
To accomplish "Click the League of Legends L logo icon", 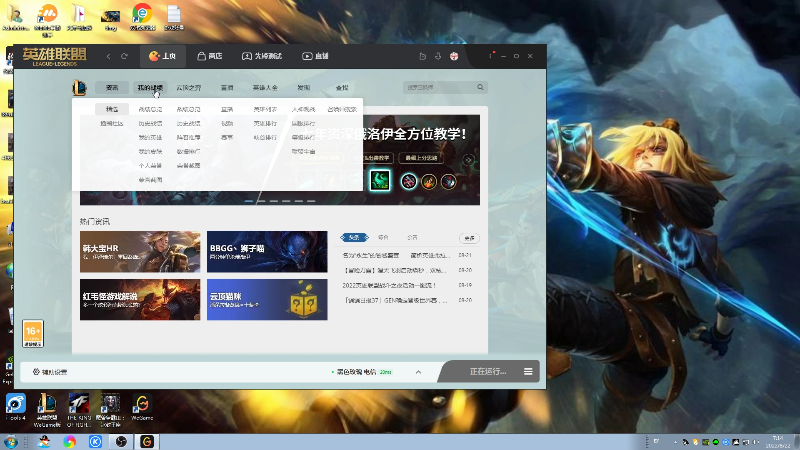I will point(80,88).
